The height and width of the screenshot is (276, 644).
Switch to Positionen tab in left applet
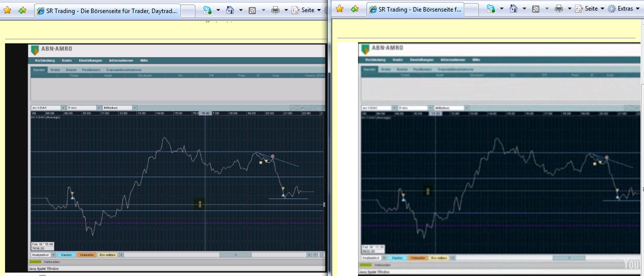91,70
